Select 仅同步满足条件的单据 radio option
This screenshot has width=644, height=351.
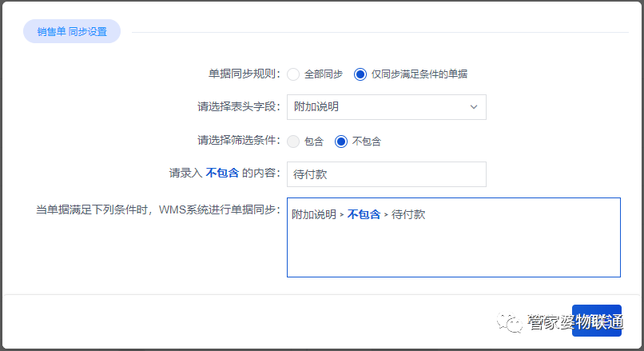(x=360, y=74)
